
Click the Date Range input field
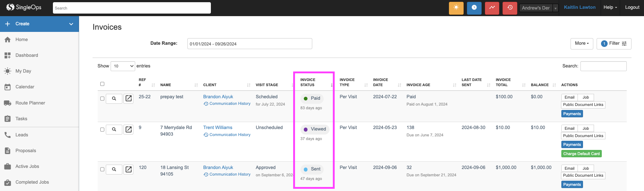tap(249, 44)
